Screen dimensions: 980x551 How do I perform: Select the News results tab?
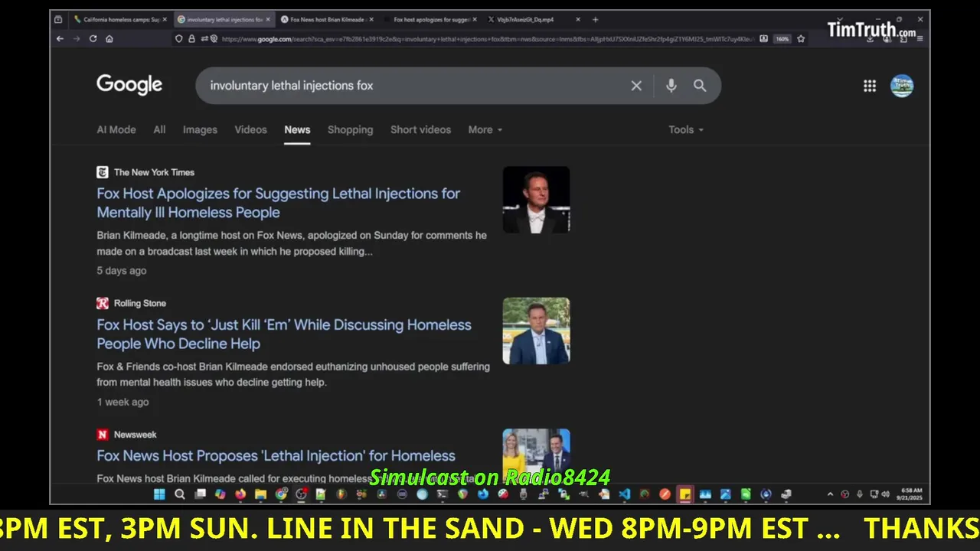pos(297,129)
